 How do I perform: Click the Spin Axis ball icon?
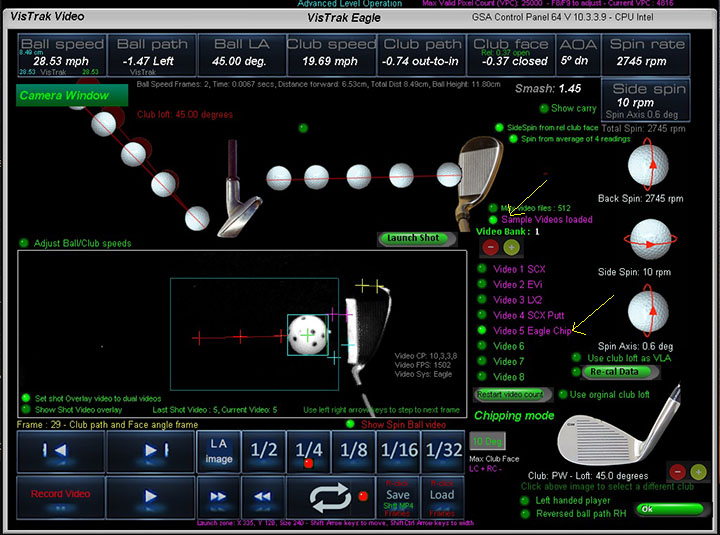(x=648, y=311)
